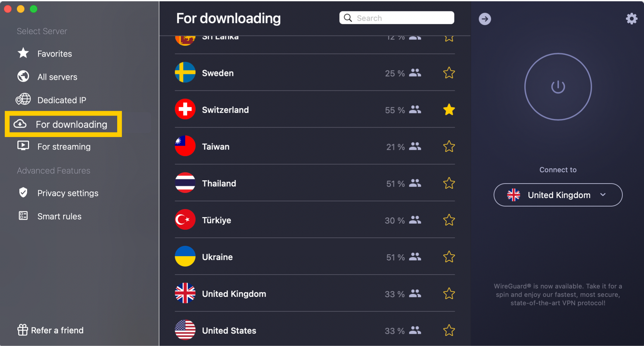The height and width of the screenshot is (346, 644).
Task: Choose the United States server
Action: 315,330
